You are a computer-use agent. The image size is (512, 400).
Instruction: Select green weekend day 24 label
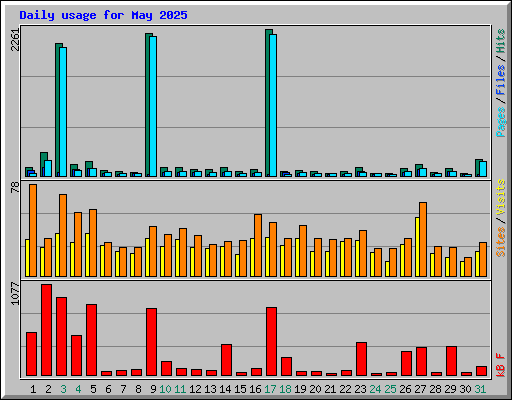(x=375, y=389)
